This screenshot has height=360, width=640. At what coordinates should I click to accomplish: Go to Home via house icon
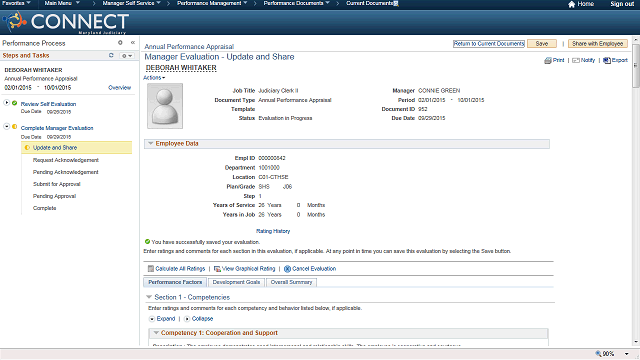pos(571,4)
